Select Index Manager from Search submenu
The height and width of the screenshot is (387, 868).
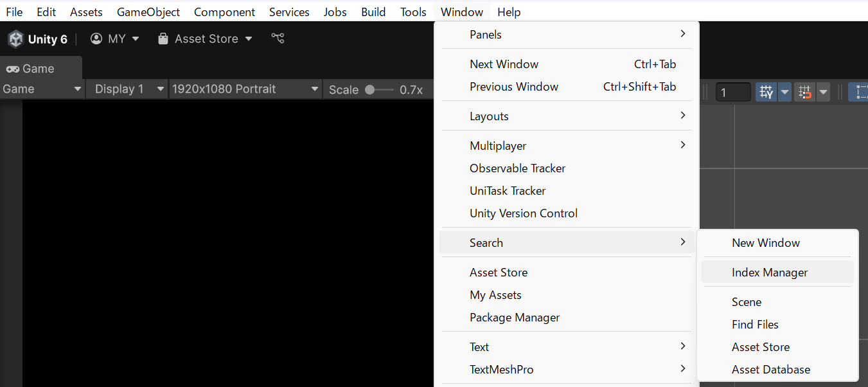pos(769,273)
